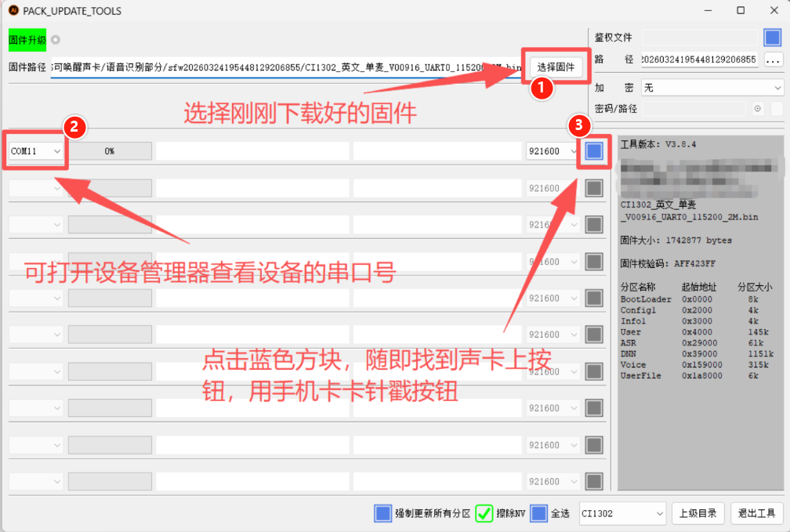This screenshot has height=532, width=790.
Task: Click the 0% progress bar next to COM11
Action: (x=110, y=151)
